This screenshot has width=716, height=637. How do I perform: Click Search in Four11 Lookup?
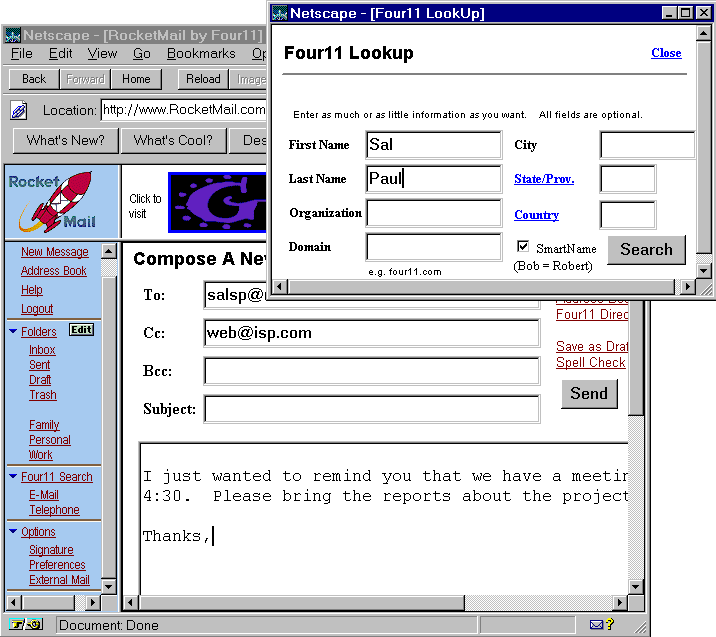click(646, 250)
